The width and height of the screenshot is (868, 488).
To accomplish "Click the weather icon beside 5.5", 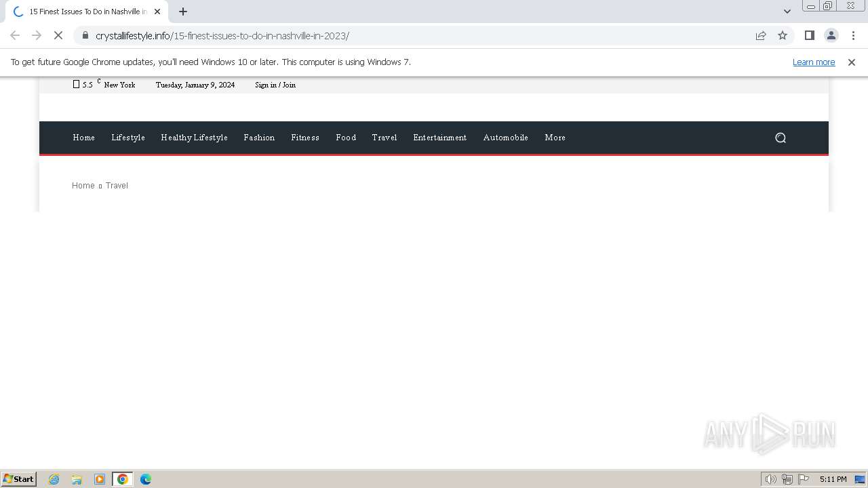I will tap(76, 84).
